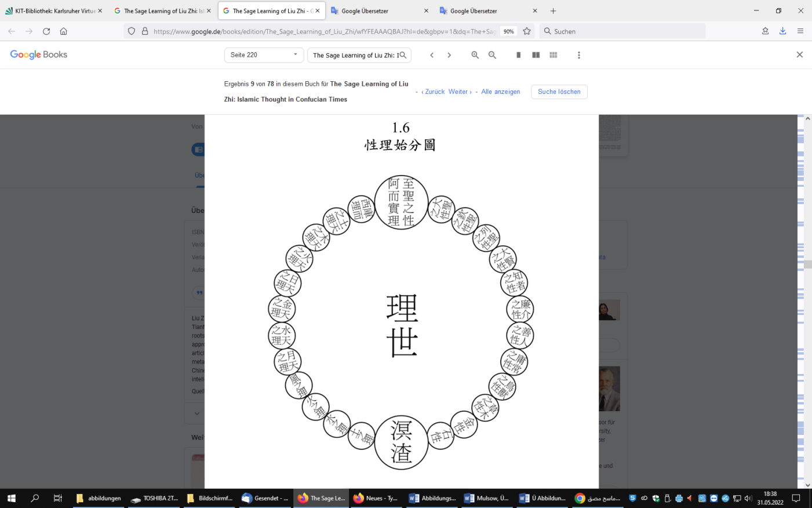Open the three-dot more options menu
The width and height of the screenshot is (812, 508).
578,55
